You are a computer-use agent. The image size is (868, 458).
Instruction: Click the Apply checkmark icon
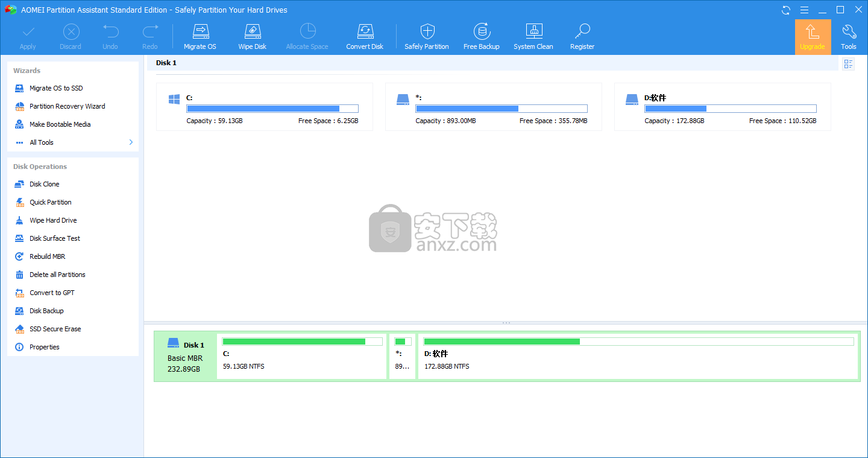28,31
